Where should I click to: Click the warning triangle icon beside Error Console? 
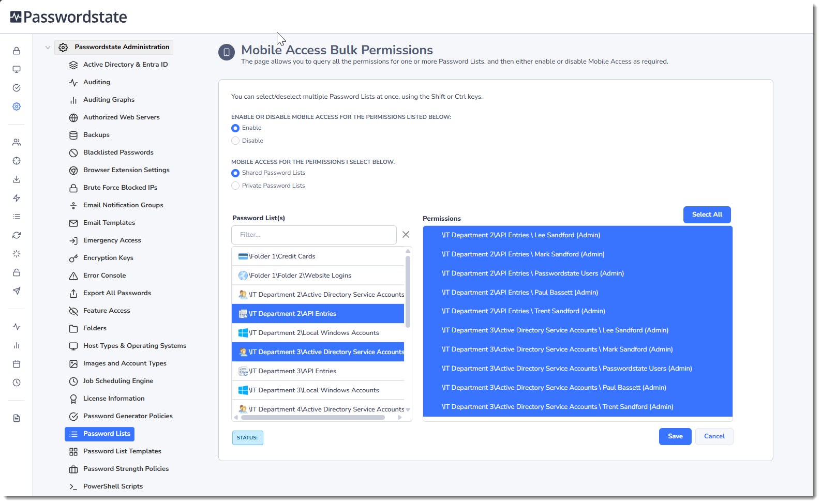click(73, 276)
